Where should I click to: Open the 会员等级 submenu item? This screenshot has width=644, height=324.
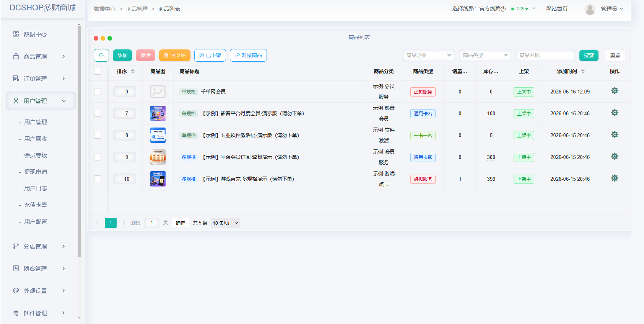click(36, 155)
